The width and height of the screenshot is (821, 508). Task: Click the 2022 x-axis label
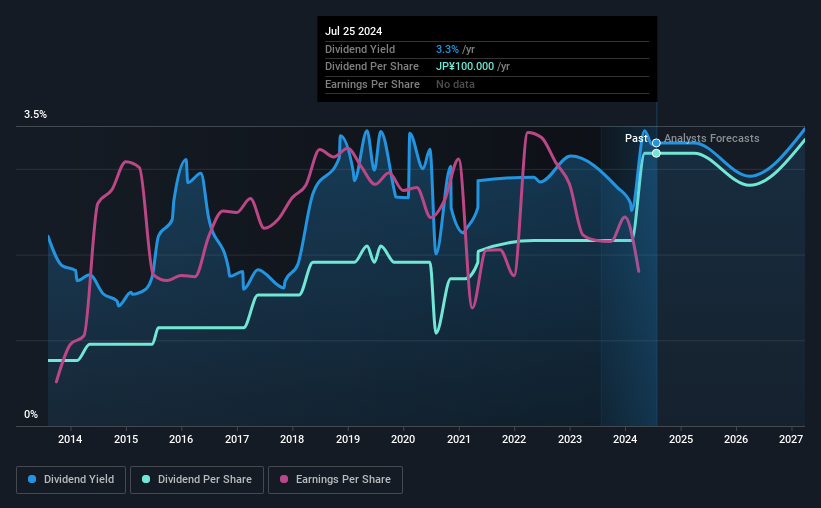(514, 439)
